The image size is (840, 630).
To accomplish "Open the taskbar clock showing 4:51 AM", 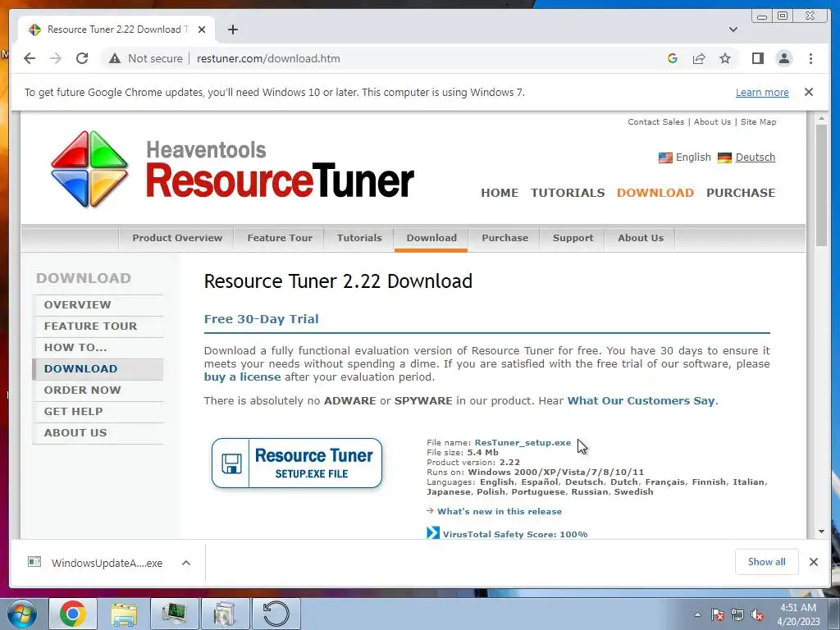I will click(798, 614).
